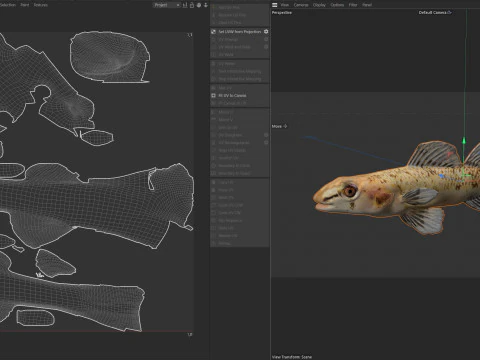The image size is (480, 360).
Task: Click the Perspective viewport label
Action: (x=282, y=13)
